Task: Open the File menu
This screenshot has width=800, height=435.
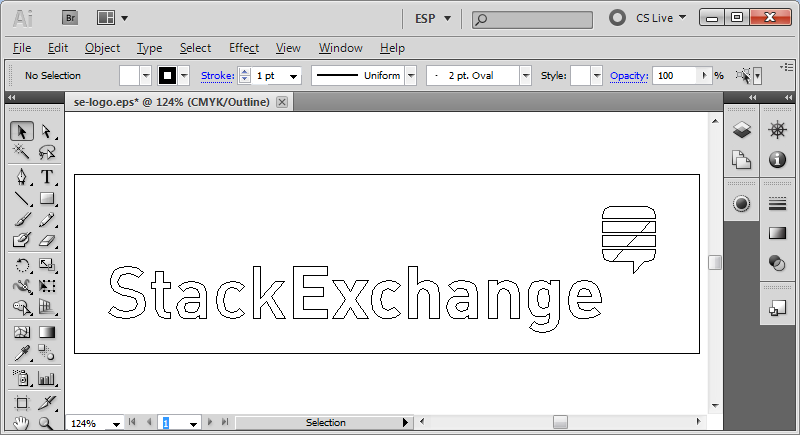Action: 22,48
